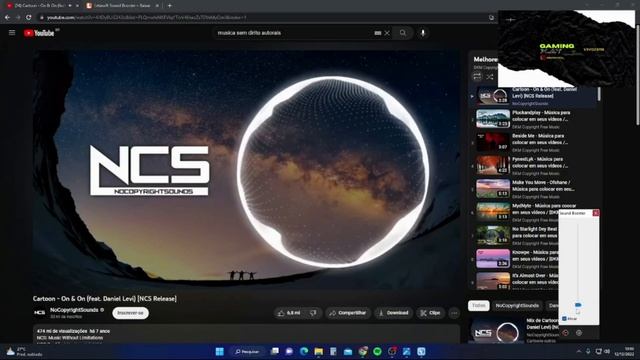Click the YouTube logo
640x360 pixels.
(x=39, y=33)
